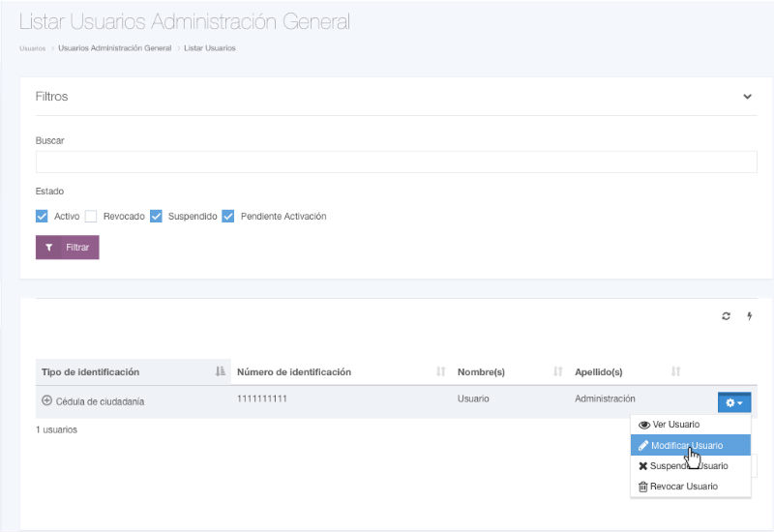
Task: Click the refresh table icon
Action: pyautogui.click(x=727, y=316)
